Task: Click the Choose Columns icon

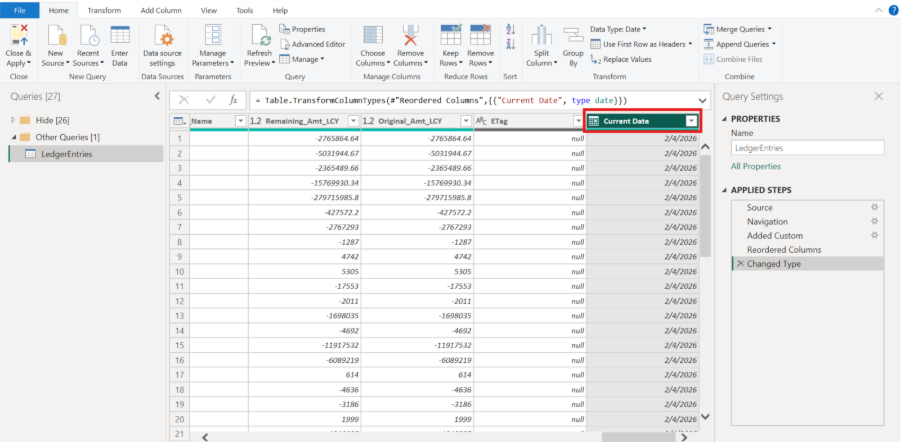Action: click(x=372, y=36)
